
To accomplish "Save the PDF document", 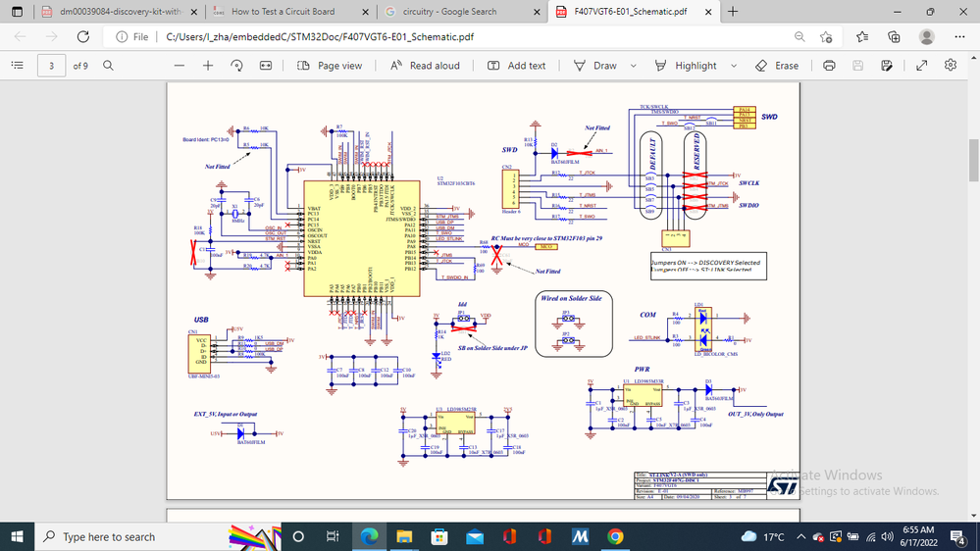I will 857,66.
